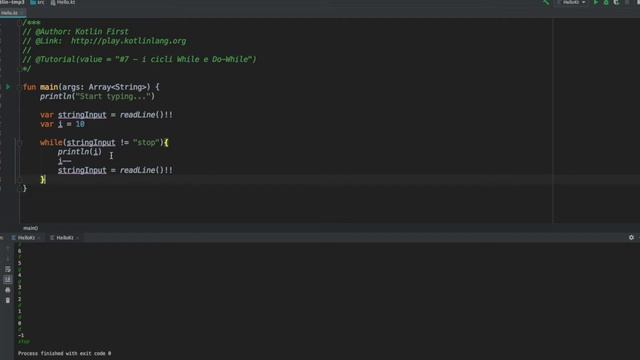
Task: Select the second HelloKt run tab
Action: [x=64, y=238]
